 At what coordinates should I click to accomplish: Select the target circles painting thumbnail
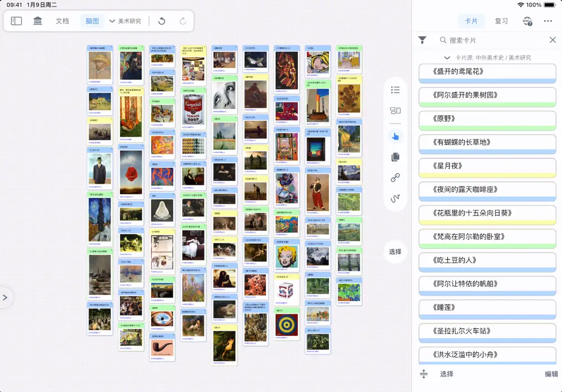tap(287, 324)
